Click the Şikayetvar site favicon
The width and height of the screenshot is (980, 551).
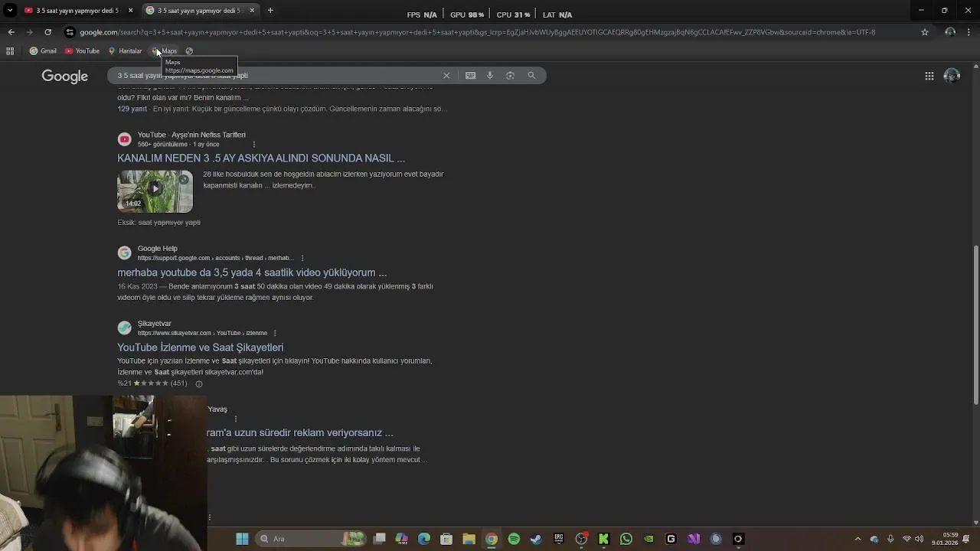pos(124,328)
